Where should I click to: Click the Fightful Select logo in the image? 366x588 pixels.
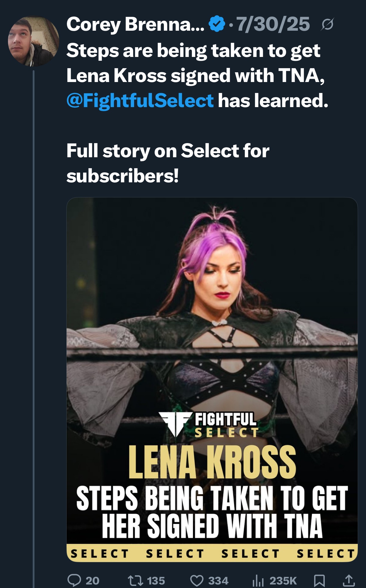pos(209,425)
